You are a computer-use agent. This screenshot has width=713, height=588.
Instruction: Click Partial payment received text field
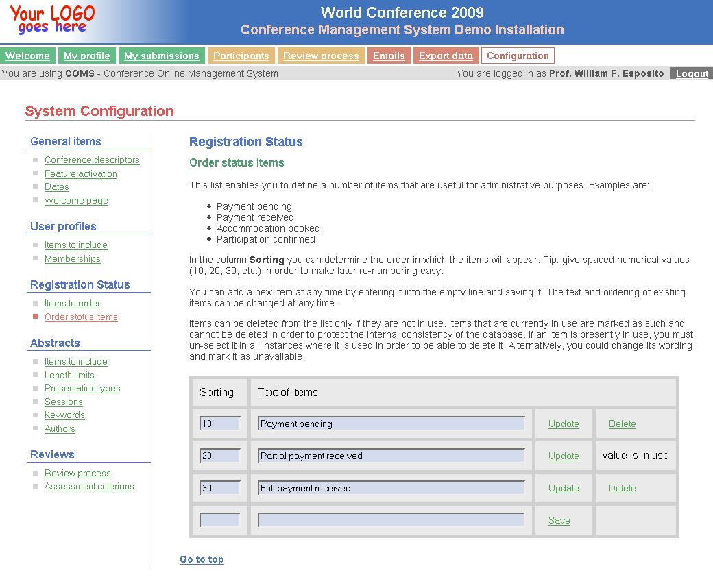(x=391, y=456)
